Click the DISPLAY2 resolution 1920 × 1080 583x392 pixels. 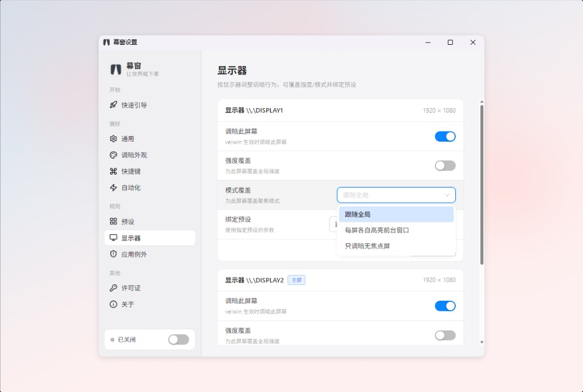(439, 280)
